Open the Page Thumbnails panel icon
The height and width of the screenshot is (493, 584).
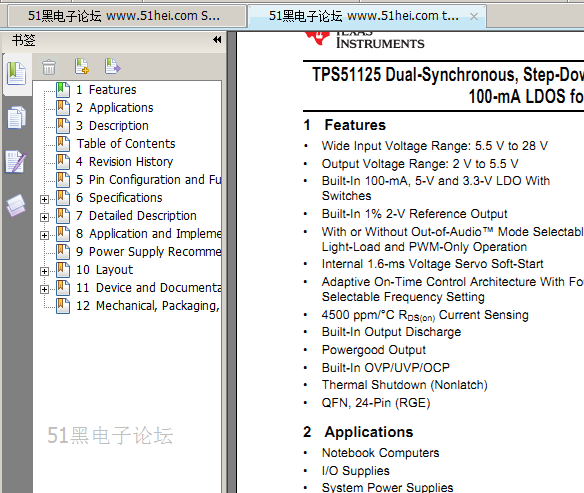(x=16, y=118)
